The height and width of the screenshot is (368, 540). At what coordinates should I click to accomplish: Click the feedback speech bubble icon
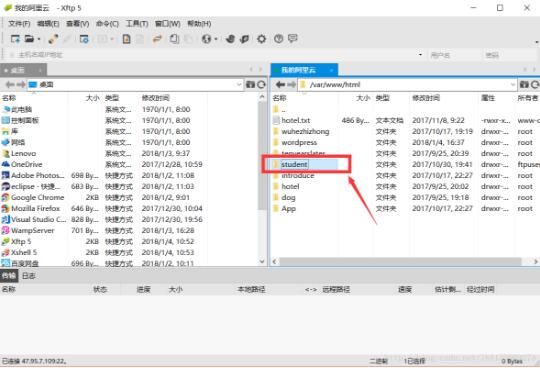pyautogui.click(x=292, y=39)
